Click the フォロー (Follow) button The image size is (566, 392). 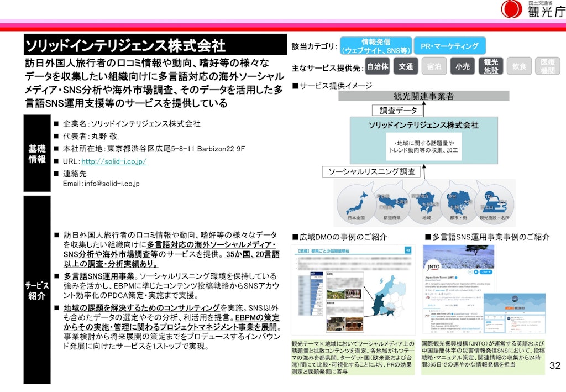click(x=486, y=272)
